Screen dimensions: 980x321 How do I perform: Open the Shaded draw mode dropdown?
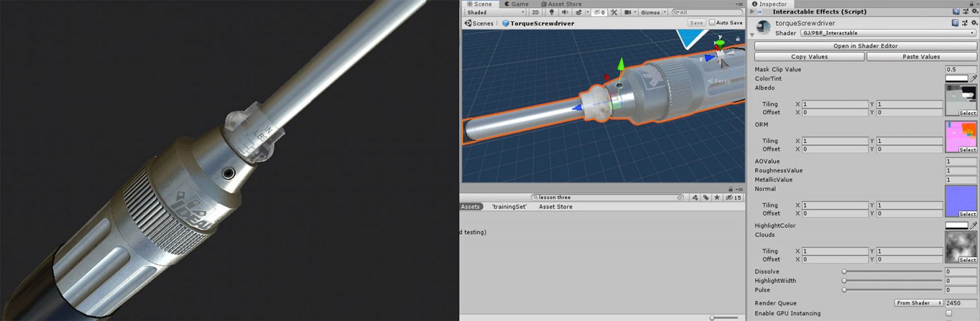pyautogui.click(x=495, y=12)
